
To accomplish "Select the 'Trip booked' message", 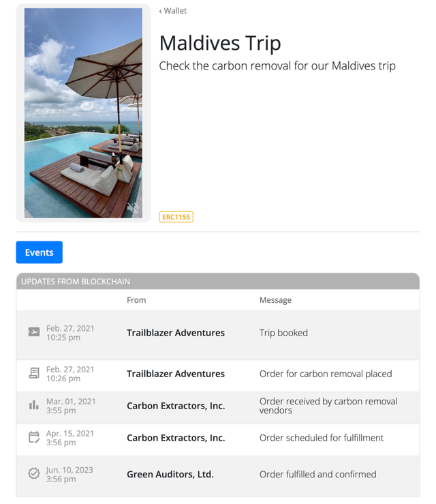I will pos(283,333).
